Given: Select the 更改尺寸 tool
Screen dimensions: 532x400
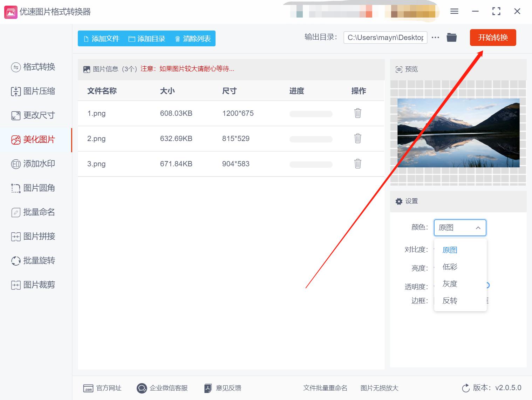Looking at the screenshot, I should pos(35,115).
